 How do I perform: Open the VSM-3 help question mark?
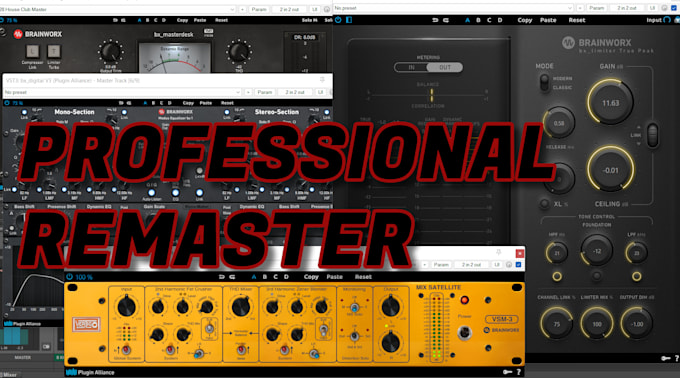[x=518, y=372]
